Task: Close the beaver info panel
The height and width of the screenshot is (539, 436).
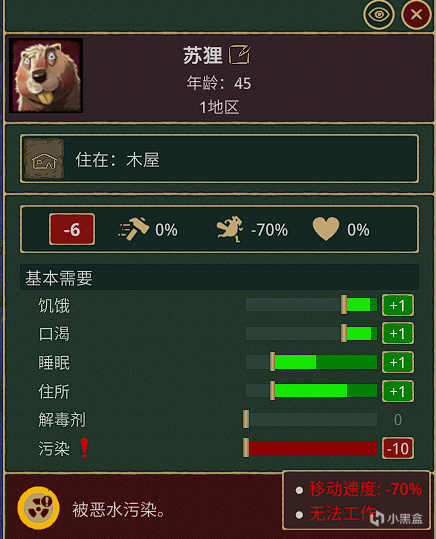Action: click(416, 14)
